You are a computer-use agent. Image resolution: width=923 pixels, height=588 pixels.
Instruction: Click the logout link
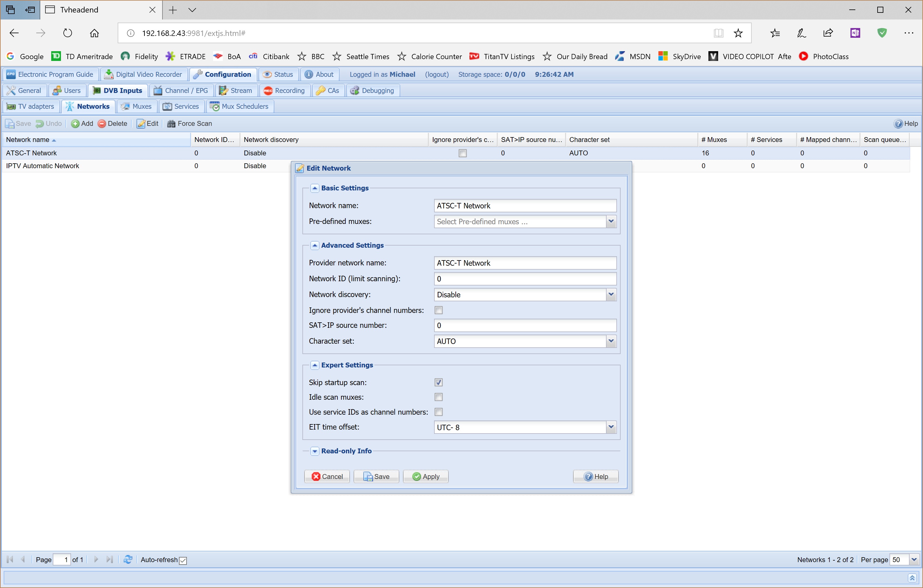click(x=437, y=74)
